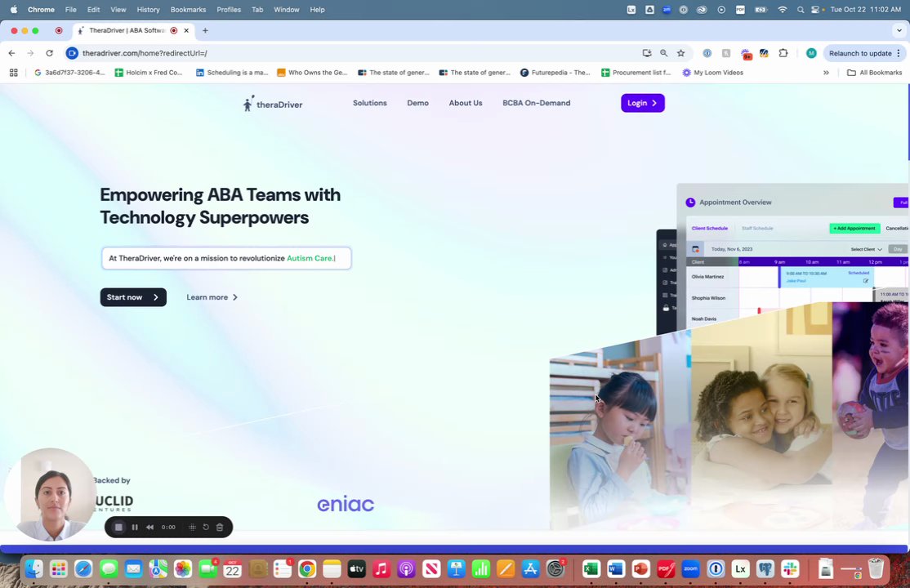
Task: Open the Select Client dropdown
Action: click(x=866, y=250)
